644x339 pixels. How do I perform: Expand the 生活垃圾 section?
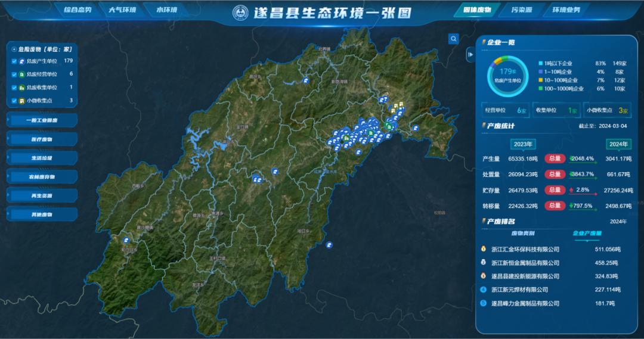42,158
